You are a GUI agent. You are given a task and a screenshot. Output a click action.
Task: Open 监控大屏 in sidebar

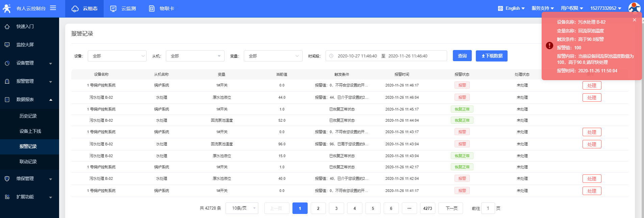coord(29,45)
